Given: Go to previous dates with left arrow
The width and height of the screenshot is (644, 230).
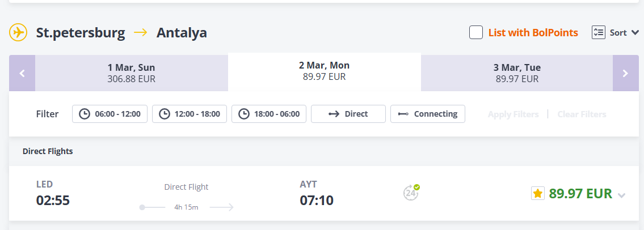Looking at the screenshot, I should 22,73.
